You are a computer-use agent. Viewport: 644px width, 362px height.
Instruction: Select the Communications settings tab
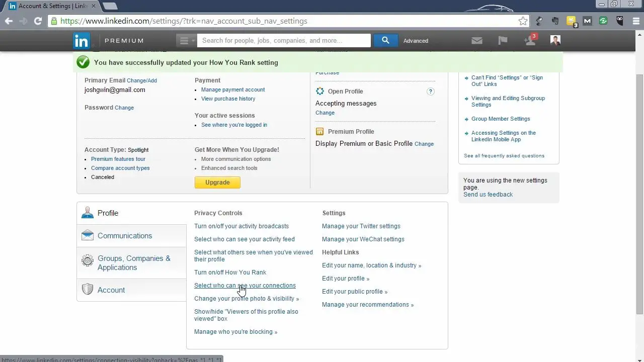point(131,236)
